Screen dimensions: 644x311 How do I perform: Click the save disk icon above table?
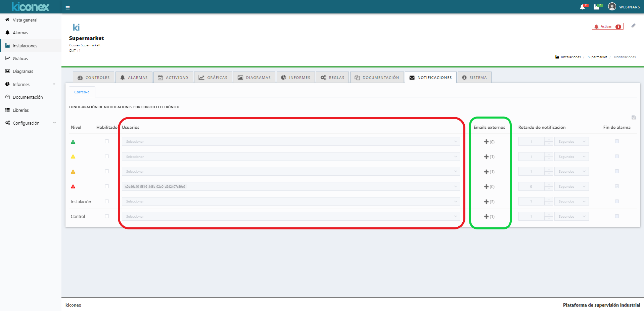pyautogui.click(x=634, y=118)
